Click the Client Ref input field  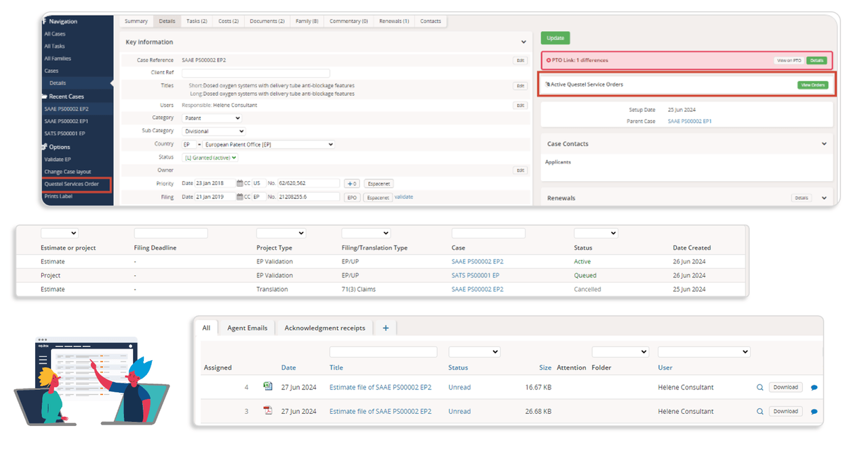(256, 73)
